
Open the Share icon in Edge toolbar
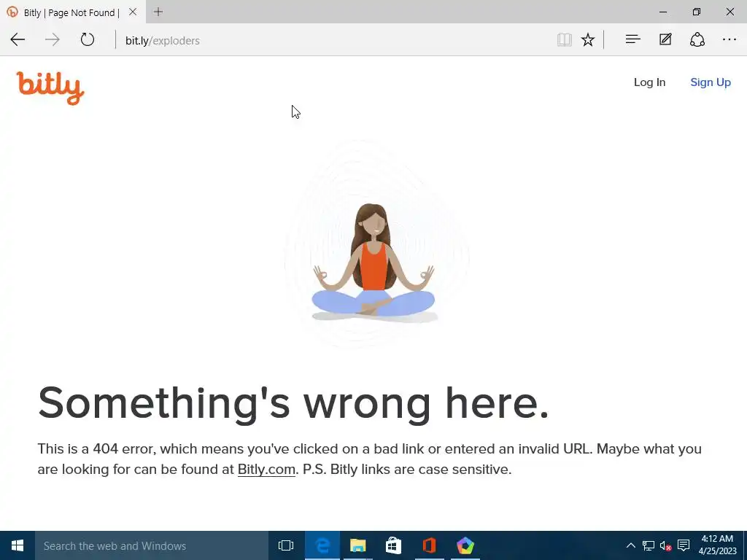pyautogui.click(x=697, y=39)
